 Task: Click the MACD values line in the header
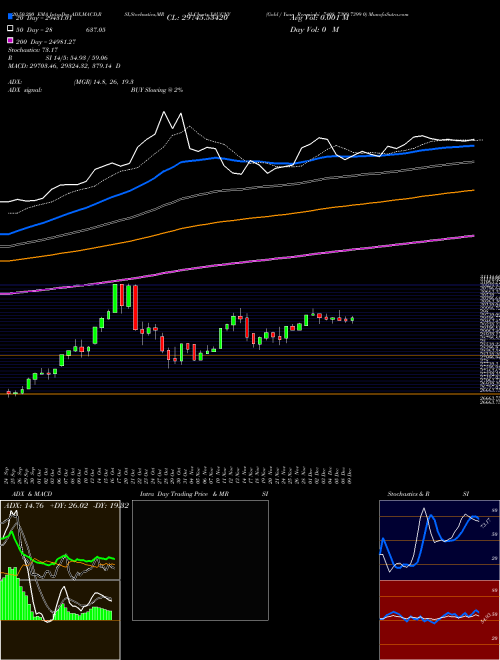coord(64,66)
